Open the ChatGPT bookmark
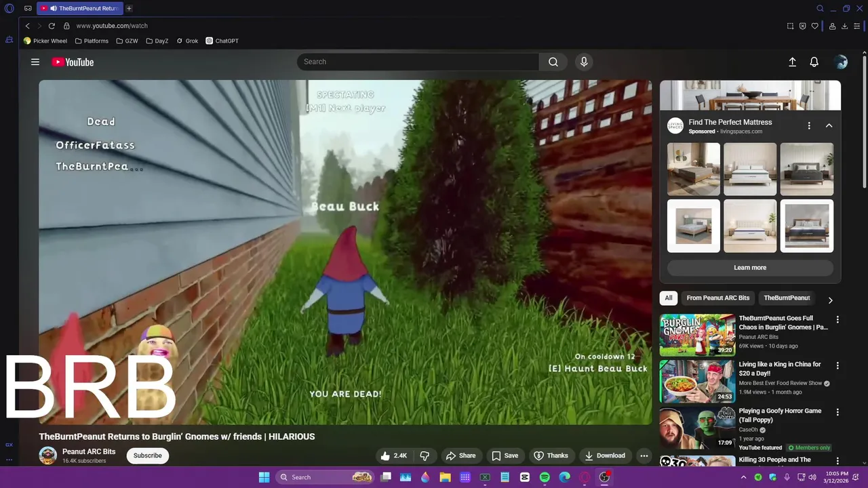 tap(222, 41)
